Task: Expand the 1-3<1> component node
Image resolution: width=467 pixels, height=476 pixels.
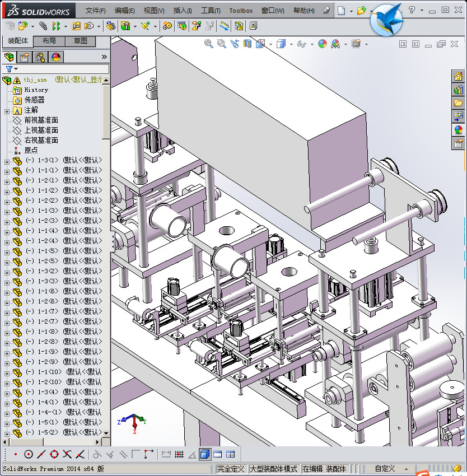Action: pyautogui.click(x=7, y=161)
